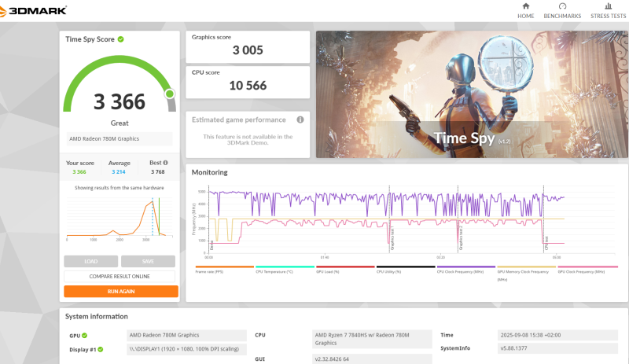
Task: Open the Stress Tests chart icon
Action: pyautogui.click(x=608, y=6)
